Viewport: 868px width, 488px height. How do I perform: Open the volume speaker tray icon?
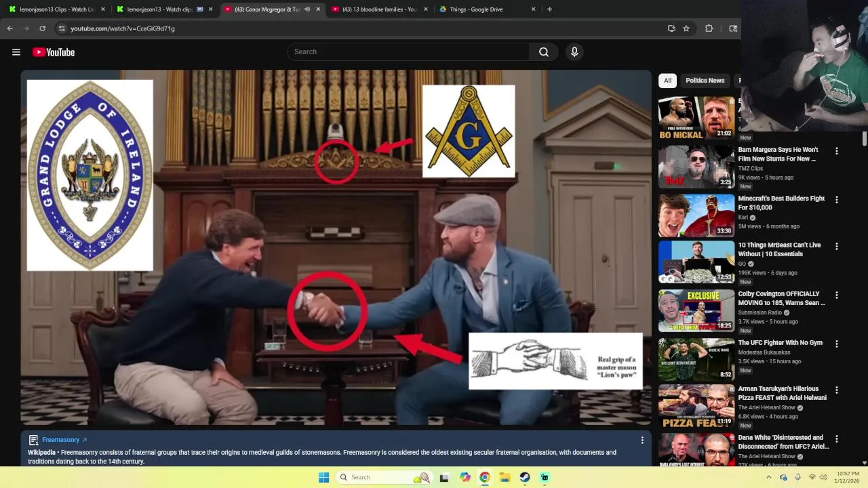pyautogui.click(x=823, y=477)
